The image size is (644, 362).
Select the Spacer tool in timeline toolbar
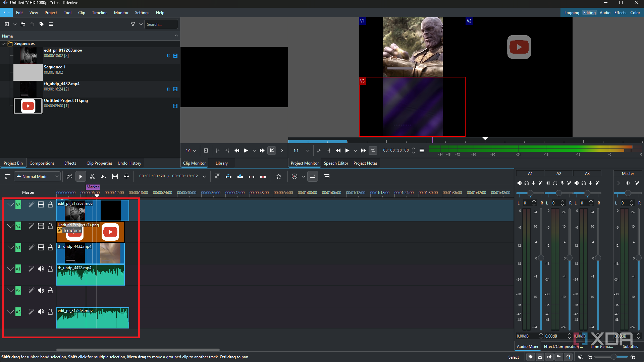coord(104,176)
